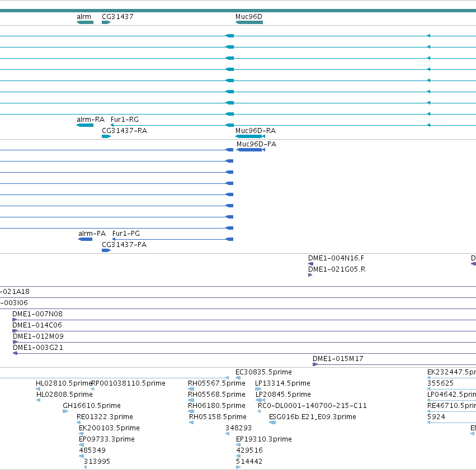476x470 pixels.
Task: Click the GH16610.5prime EST label
Action: click(92, 406)
